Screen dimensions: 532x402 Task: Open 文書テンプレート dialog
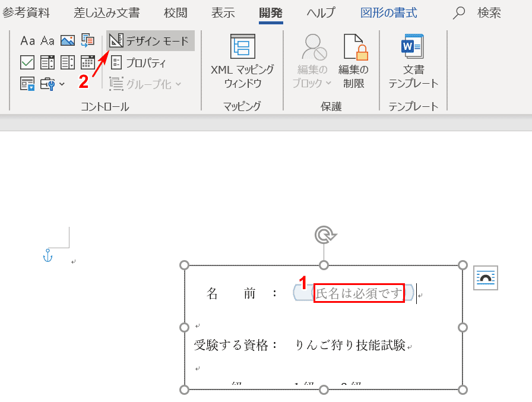[x=413, y=61]
